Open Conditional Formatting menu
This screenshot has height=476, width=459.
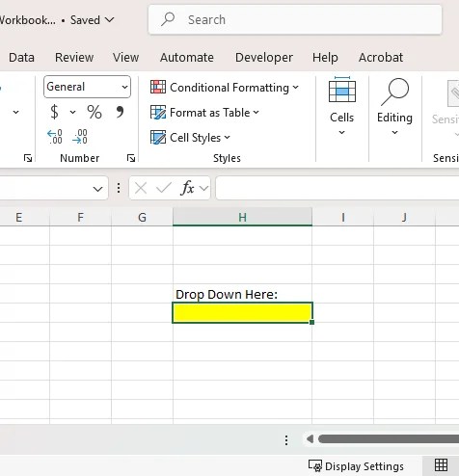[x=225, y=88]
